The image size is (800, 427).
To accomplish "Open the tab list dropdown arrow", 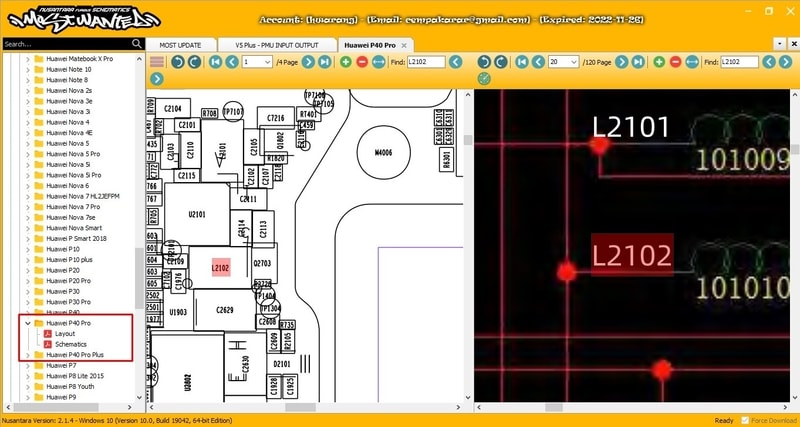I will [780, 44].
